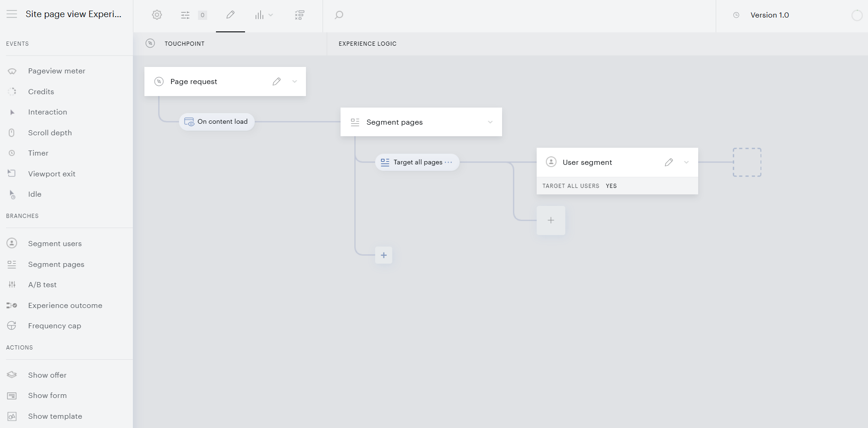
Task: Click the empty dashed placeholder box
Action: point(747,162)
